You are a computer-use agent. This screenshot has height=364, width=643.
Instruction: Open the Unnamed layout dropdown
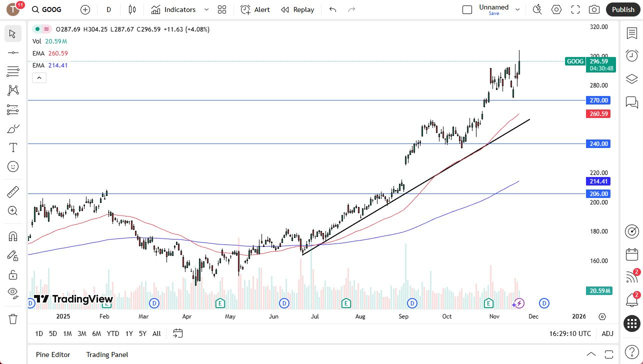tap(517, 9)
